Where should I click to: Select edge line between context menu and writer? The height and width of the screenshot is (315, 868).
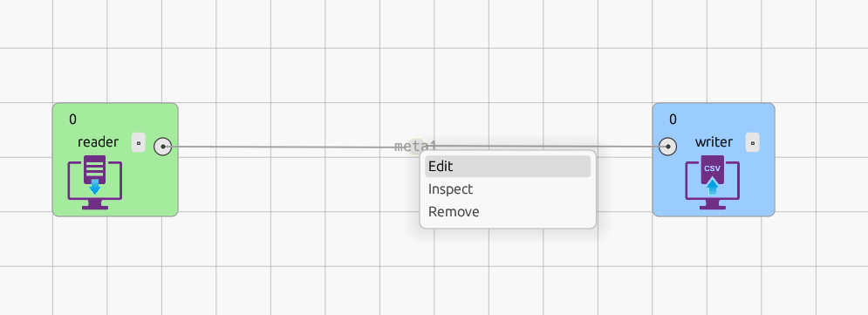click(x=625, y=147)
